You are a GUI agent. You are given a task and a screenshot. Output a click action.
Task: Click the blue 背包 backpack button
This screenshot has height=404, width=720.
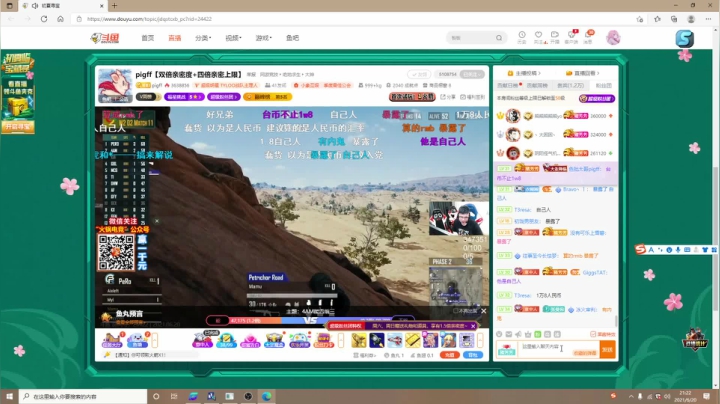tap(472, 355)
